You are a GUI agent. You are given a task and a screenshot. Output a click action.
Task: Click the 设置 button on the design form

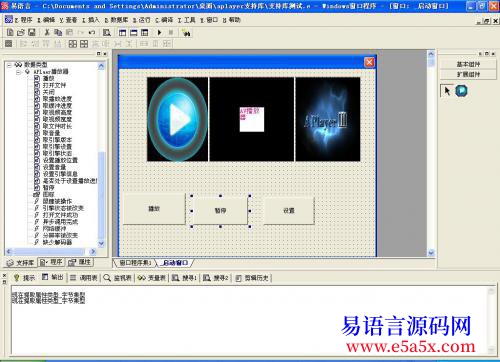pyautogui.click(x=289, y=211)
